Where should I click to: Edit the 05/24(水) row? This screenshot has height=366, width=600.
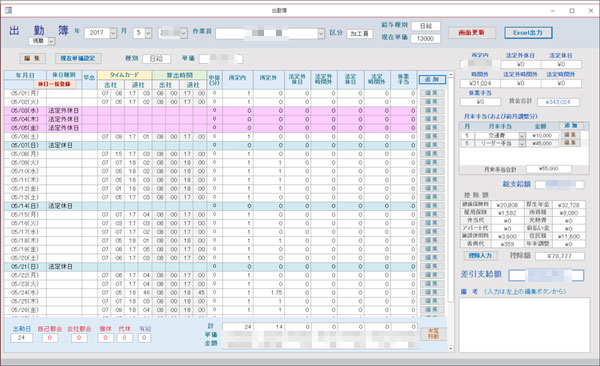[x=432, y=292]
